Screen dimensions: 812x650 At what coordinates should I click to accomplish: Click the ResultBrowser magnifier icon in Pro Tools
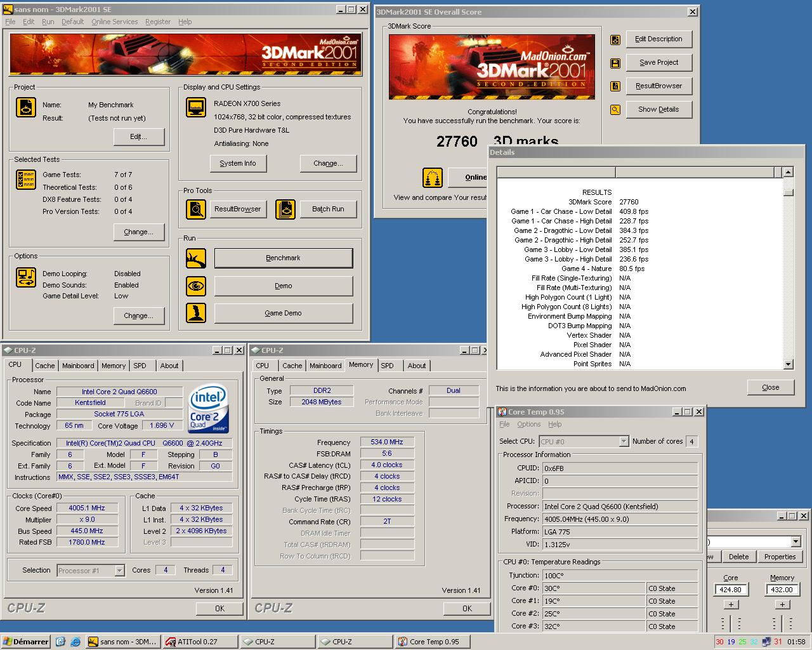pos(196,209)
